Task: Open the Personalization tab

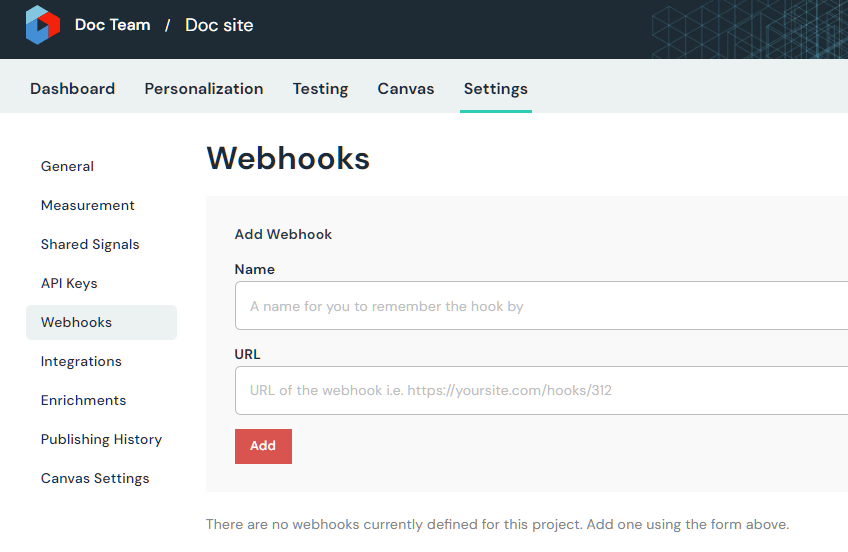Action: [x=204, y=89]
